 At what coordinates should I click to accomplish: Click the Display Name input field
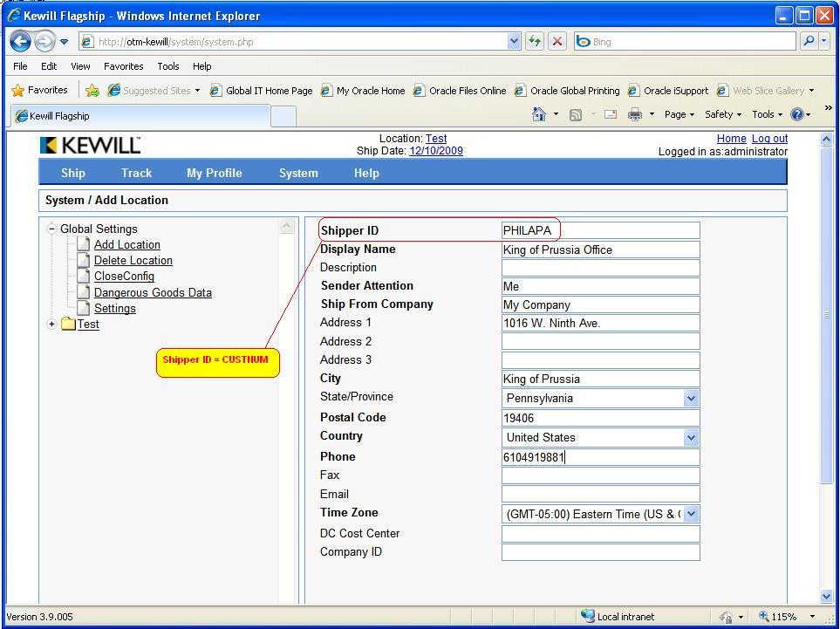(600, 250)
